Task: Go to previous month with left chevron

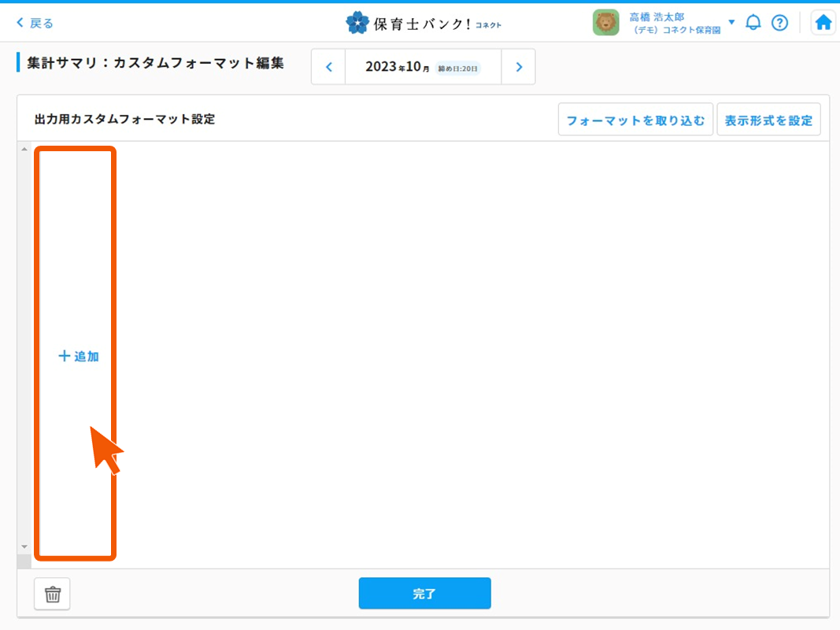Action: pos(327,66)
